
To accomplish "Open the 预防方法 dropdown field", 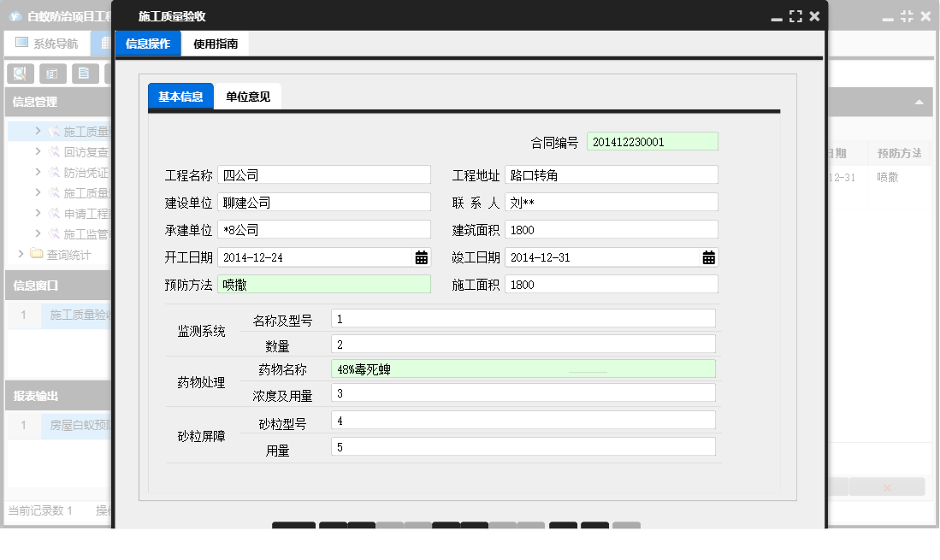I will 323,285.
